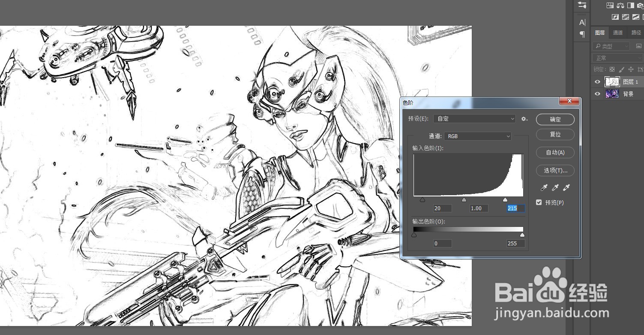Close the 色阶 Levels dialog

[x=569, y=101]
